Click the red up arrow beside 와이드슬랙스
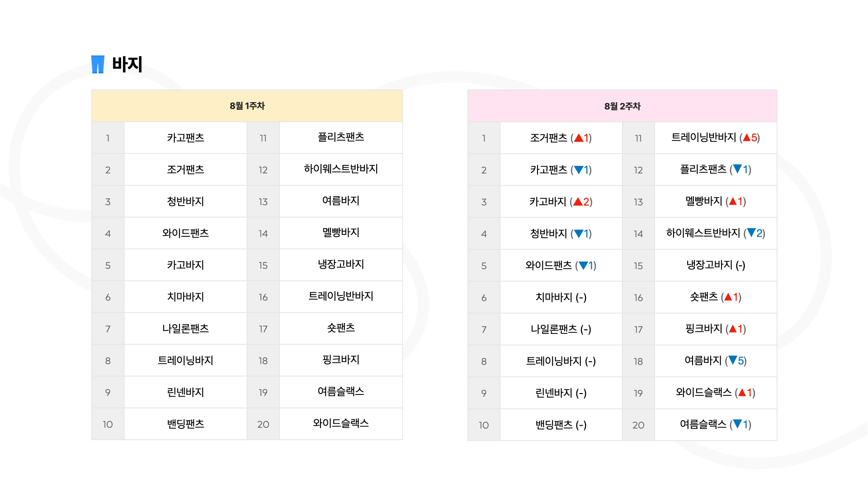The image size is (868, 488). (742, 392)
